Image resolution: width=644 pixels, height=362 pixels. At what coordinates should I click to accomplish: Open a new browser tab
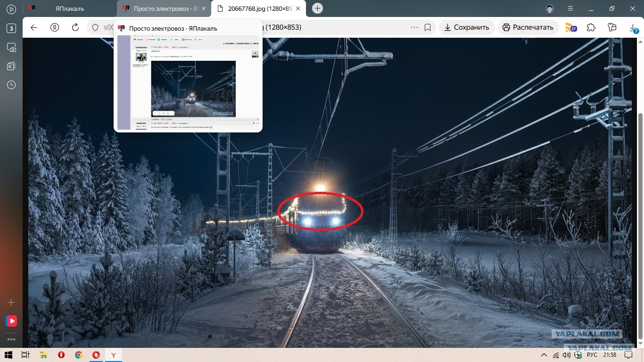click(x=318, y=8)
